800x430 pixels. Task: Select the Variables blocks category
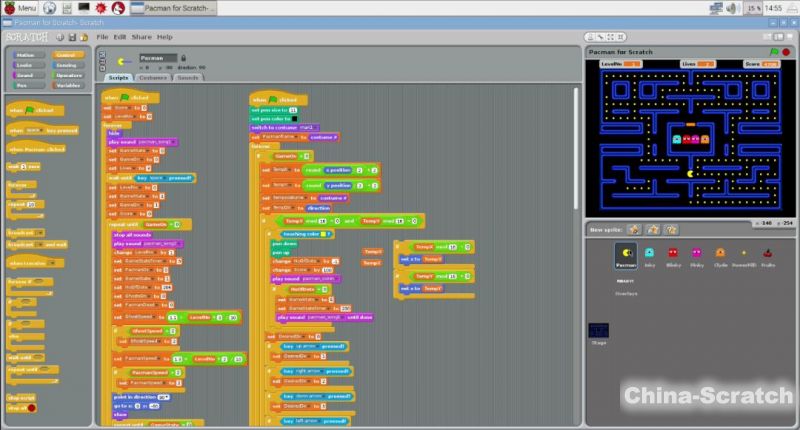67,84
